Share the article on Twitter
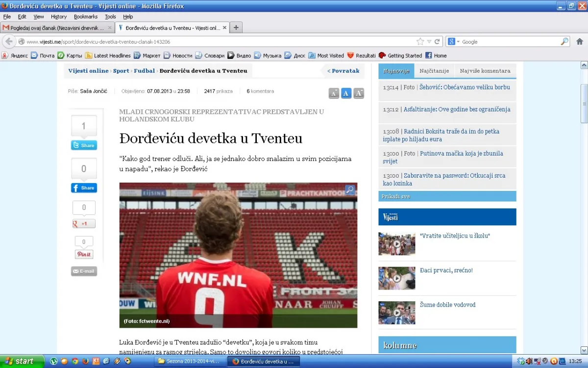This screenshot has width=588, height=368. (84, 145)
